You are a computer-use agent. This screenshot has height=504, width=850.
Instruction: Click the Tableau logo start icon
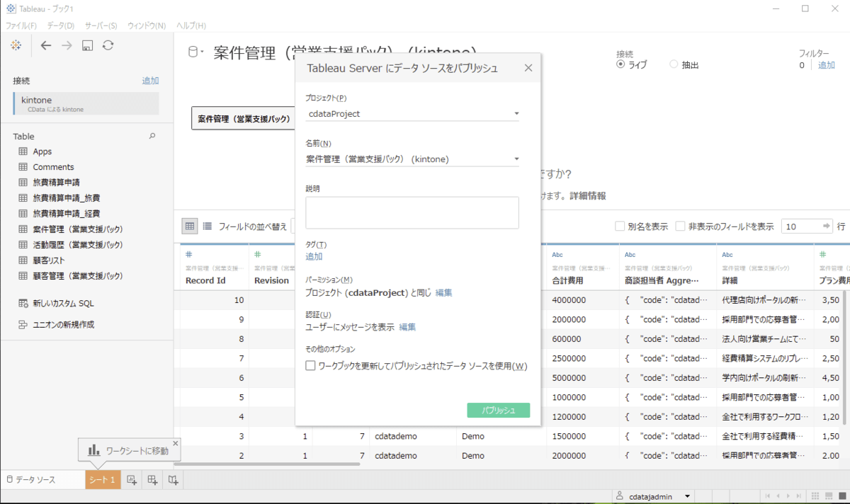16,45
